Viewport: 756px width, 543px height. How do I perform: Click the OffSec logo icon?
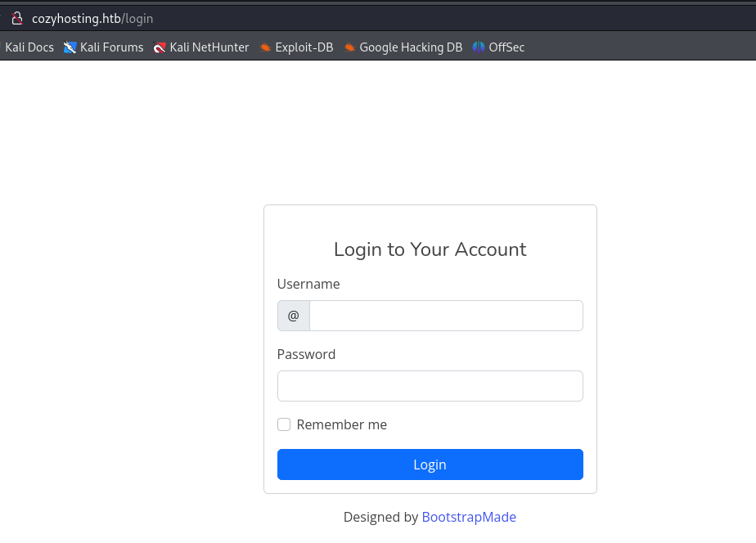(x=477, y=47)
